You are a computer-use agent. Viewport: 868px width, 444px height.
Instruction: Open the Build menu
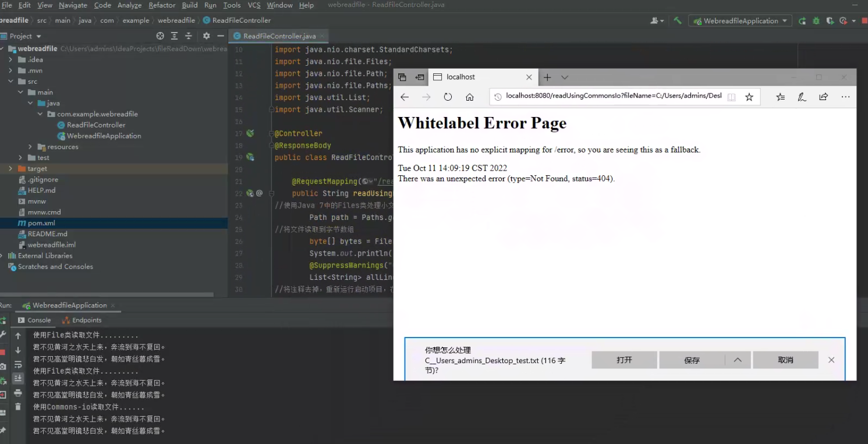pos(190,5)
